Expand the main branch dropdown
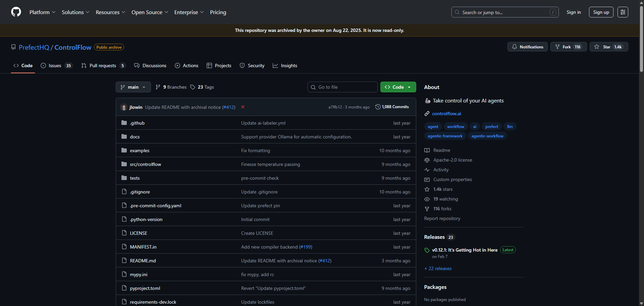This screenshot has width=644, height=306. pyautogui.click(x=133, y=87)
